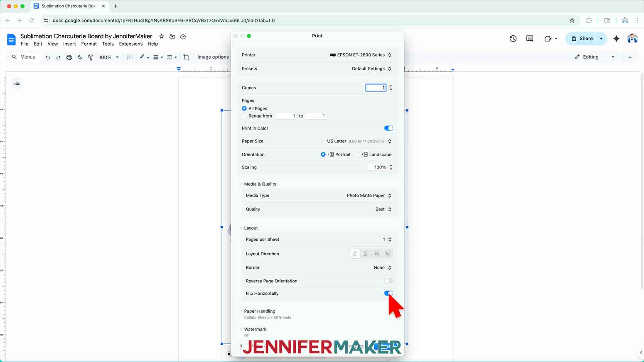Show the document outline icon

click(17, 83)
